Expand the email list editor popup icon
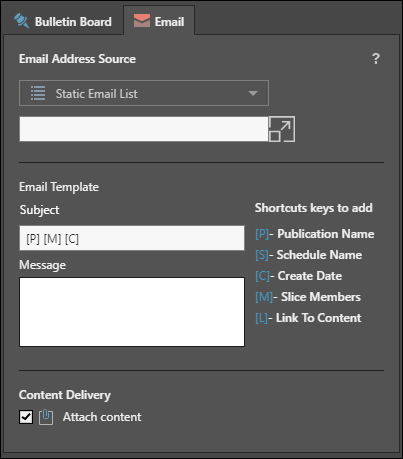This screenshot has width=403, height=459. [282, 129]
